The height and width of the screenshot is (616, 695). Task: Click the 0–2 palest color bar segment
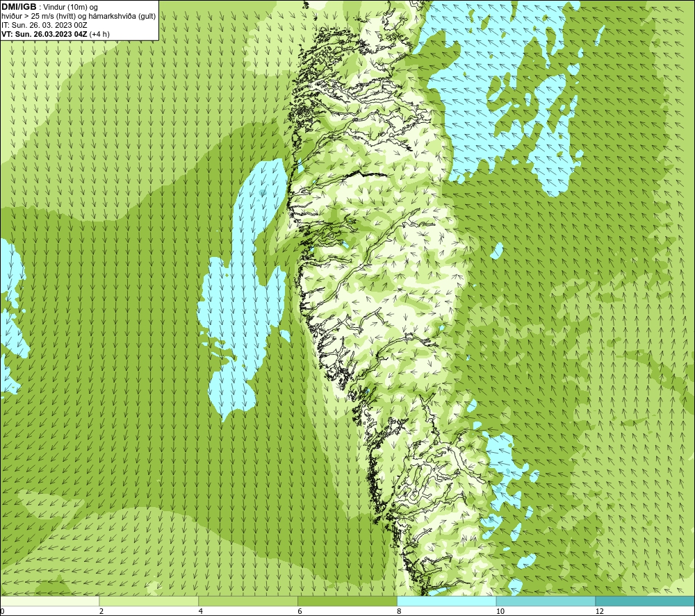tap(49, 601)
